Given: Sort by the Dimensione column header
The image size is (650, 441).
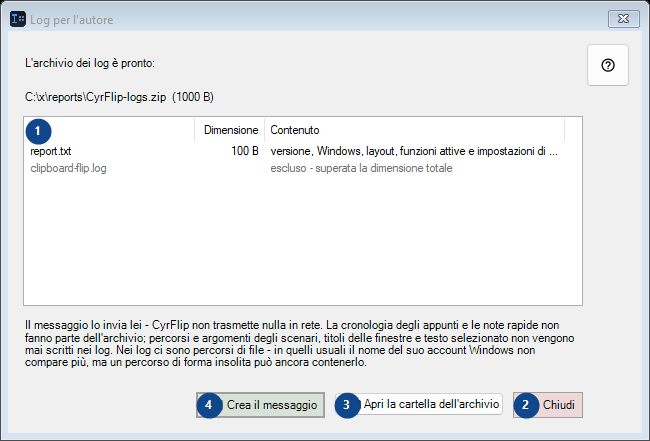Looking at the screenshot, I should 230,130.
